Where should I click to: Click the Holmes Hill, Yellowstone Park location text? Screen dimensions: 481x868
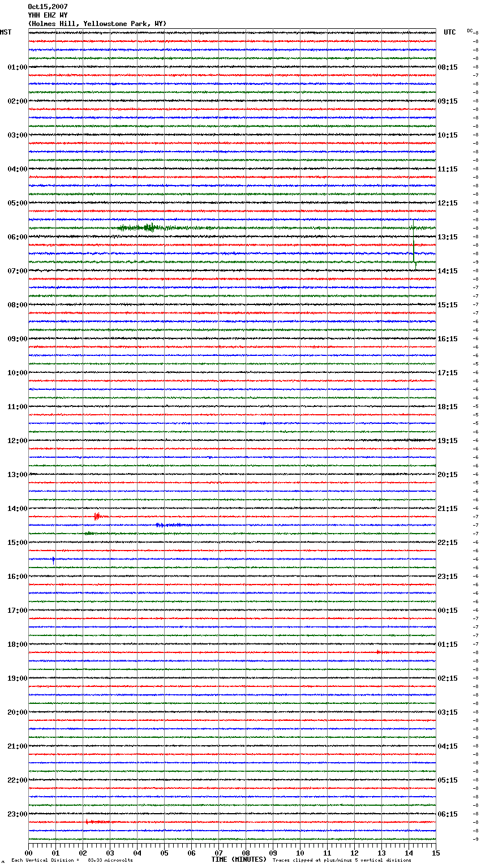click(x=97, y=24)
